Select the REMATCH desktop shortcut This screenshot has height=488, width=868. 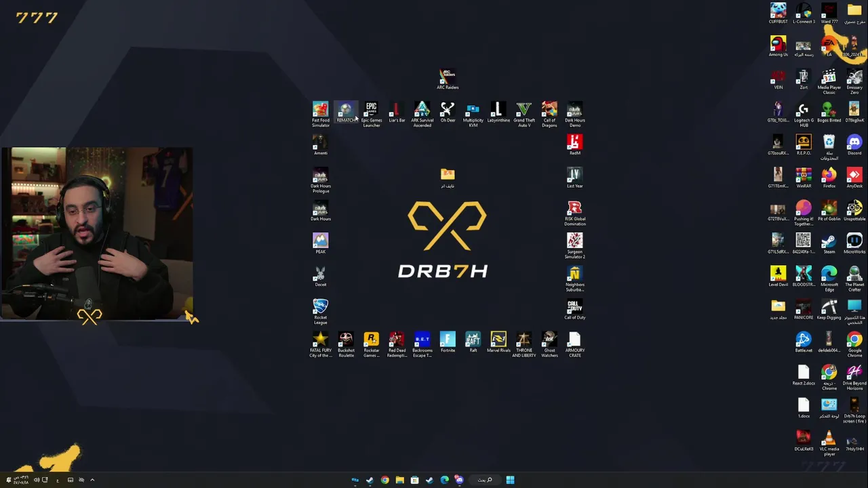point(346,113)
